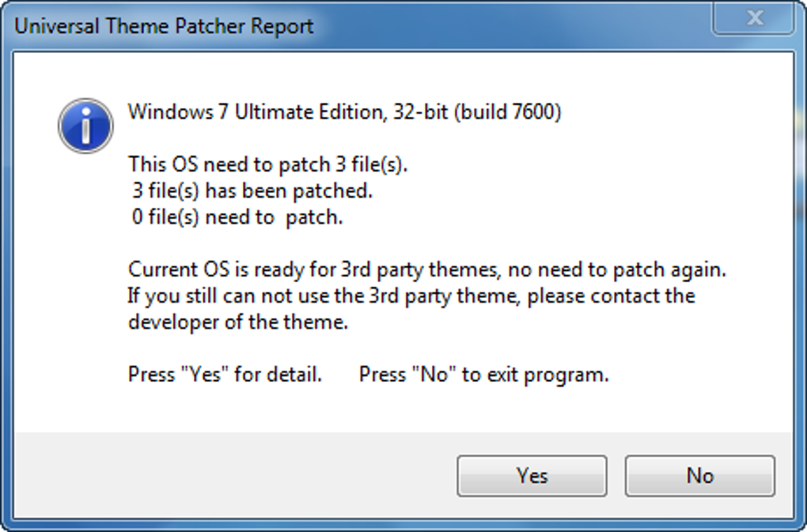The image size is (807, 532).
Task: Click the Windows 7 Ultimate Edition text
Action: tap(255, 111)
